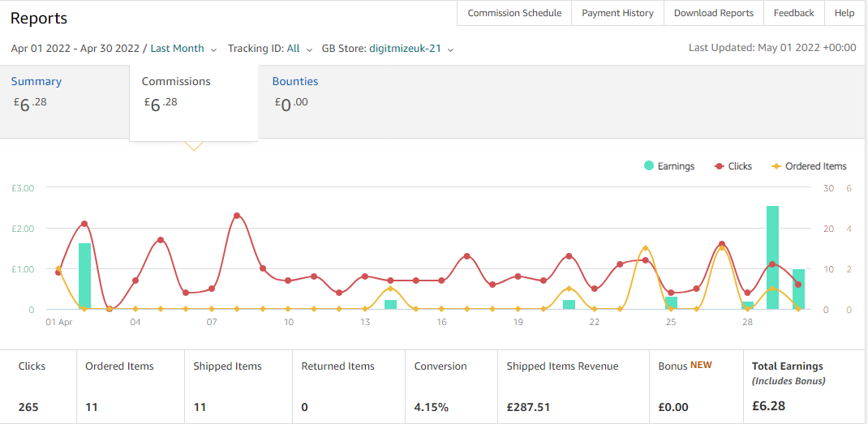Click the Clicks data point on 17 Apr

(x=466, y=255)
